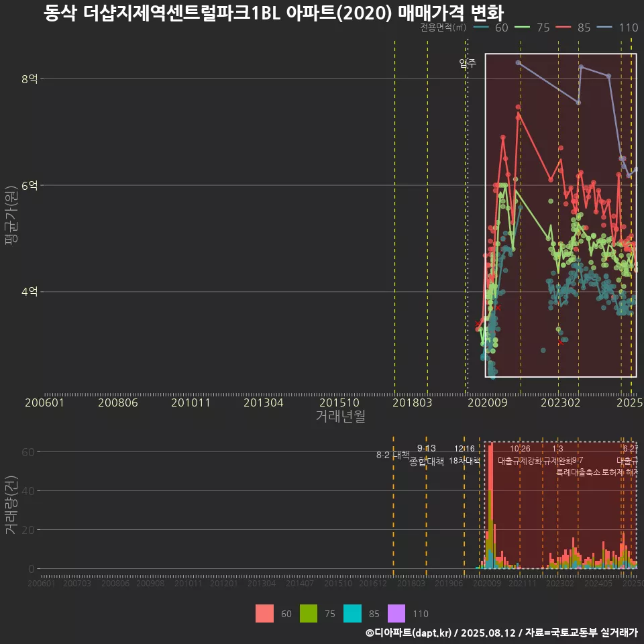The height and width of the screenshot is (644, 644).
Task: Click the purple 110 swatch in volume legend
Action: (x=396, y=613)
